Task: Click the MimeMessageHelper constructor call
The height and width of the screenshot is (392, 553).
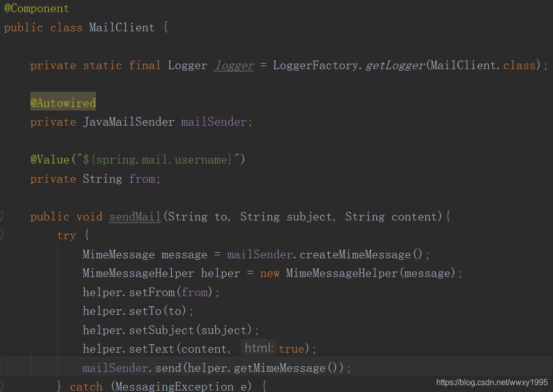Action: [x=341, y=273]
